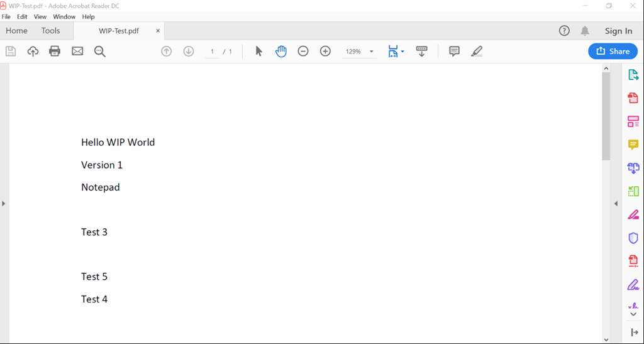Switch to the Tools tab
This screenshot has height=344, width=644.
tap(50, 31)
